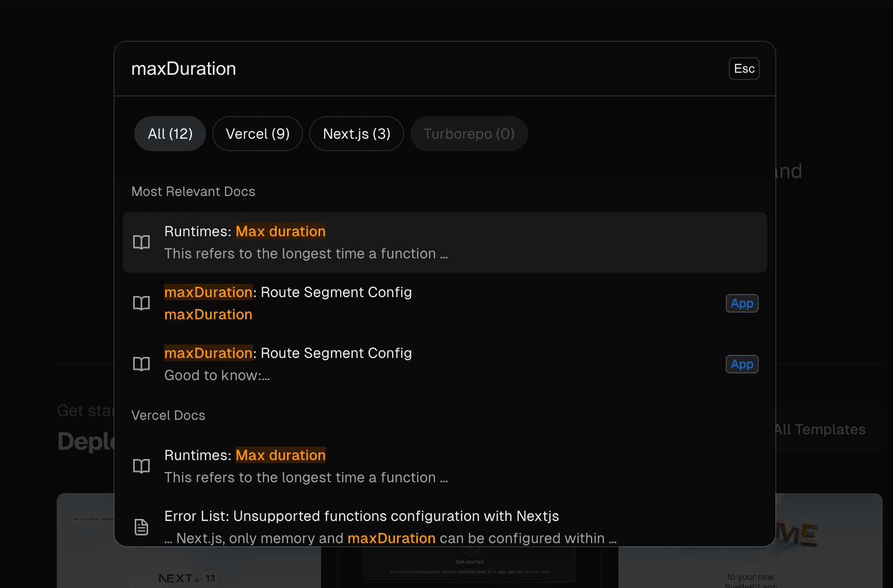Open the 'Good to know:' Route Segment Config result
Screen dimensions: 893x588
click(413, 364)
